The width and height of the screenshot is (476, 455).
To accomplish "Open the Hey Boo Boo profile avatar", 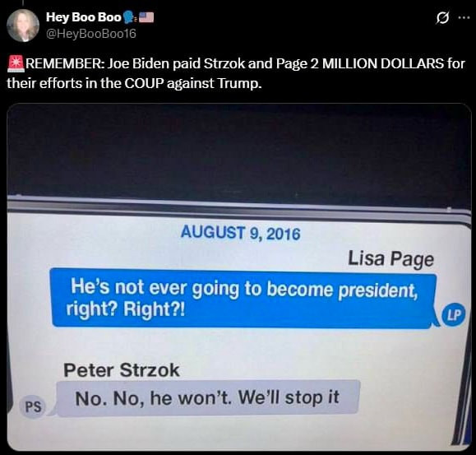I will tap(23, 26).
